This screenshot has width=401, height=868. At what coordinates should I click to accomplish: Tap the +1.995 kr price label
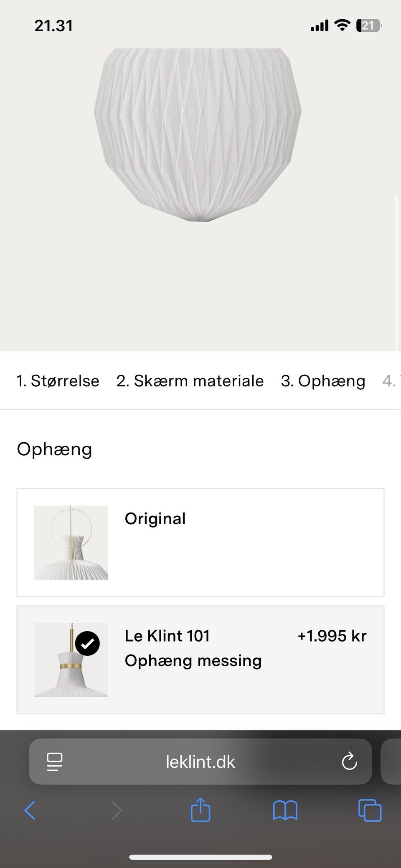point(332,636)
